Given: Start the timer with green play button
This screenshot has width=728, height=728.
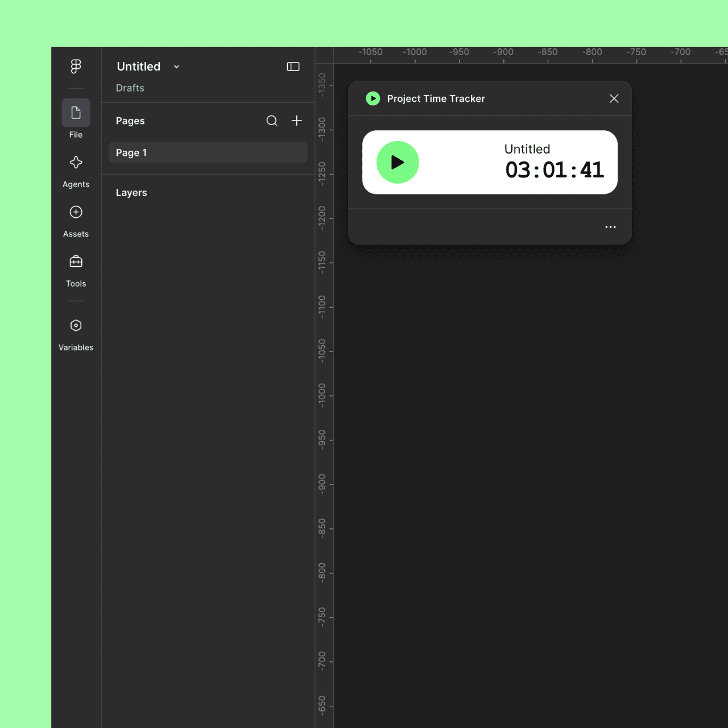Looking at the screenshot, I should point(398,162).
